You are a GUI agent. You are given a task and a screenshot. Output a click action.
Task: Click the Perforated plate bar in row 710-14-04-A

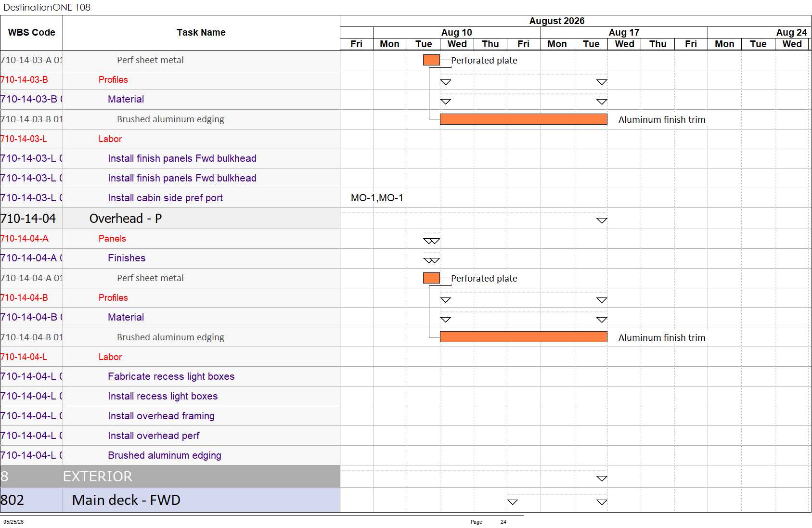pos(431,278)
